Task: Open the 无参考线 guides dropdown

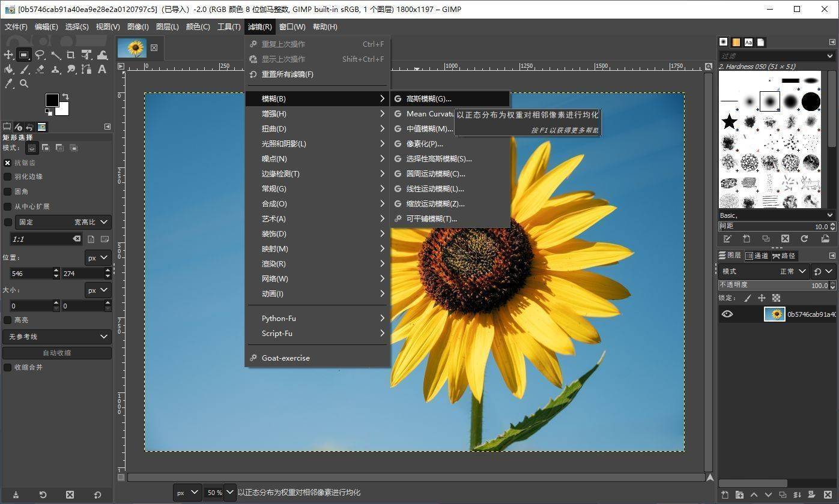Action: pyautogui.click(x=57, y=337)
